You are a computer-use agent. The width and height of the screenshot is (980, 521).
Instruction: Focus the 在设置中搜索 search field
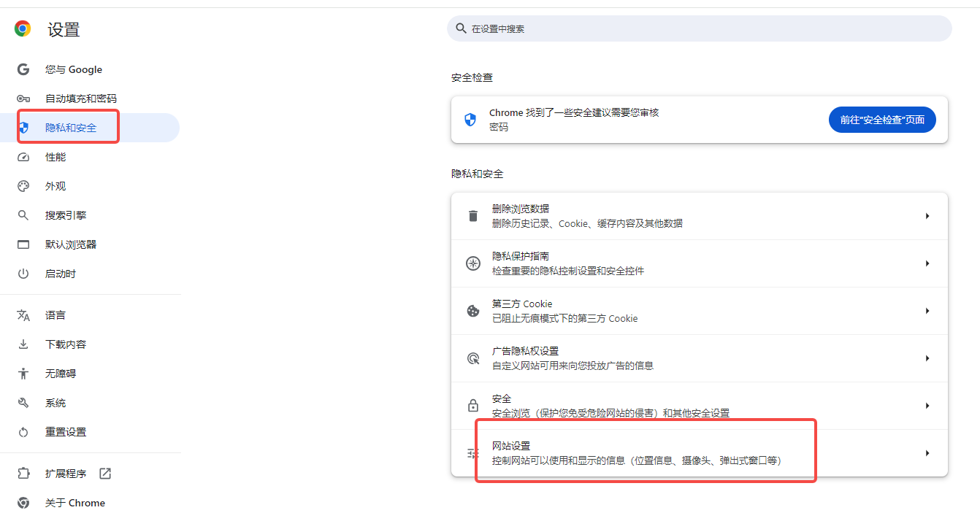700,28
